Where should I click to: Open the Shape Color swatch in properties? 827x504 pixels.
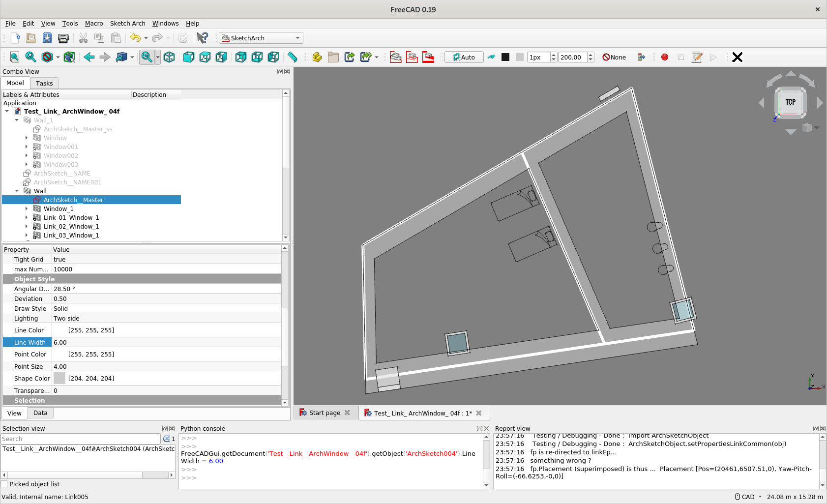[x=59, y=378]
